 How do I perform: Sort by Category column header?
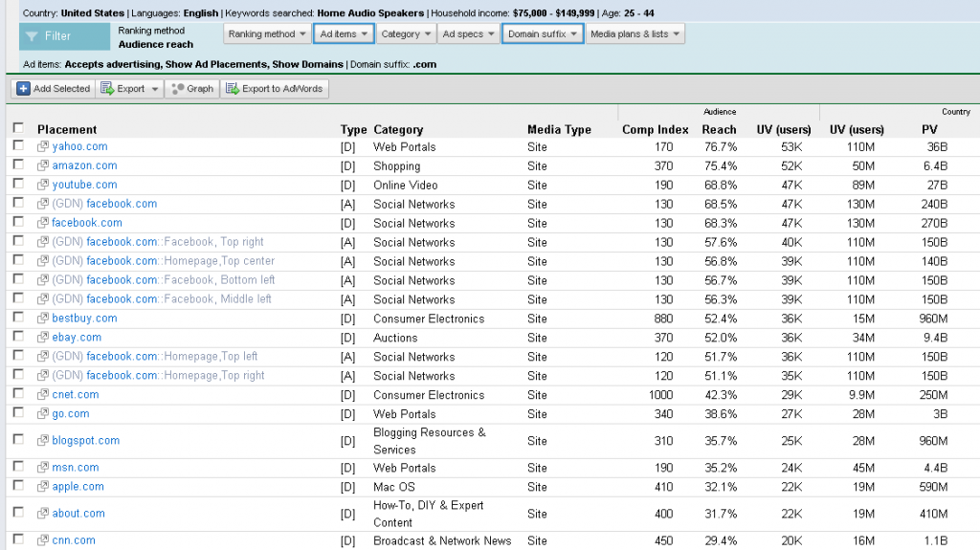point(398,129)
